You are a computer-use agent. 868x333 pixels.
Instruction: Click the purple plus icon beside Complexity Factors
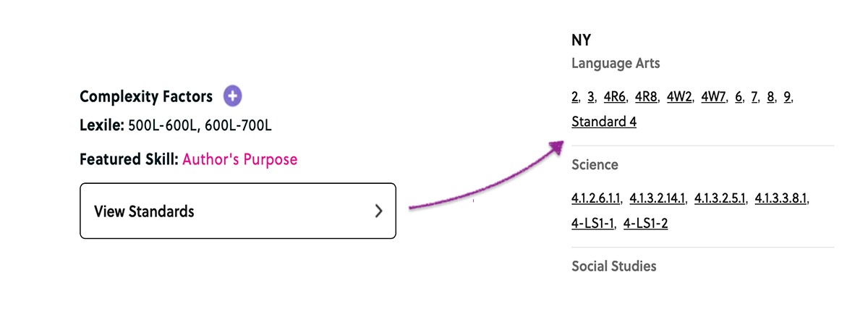pos(232,96)
